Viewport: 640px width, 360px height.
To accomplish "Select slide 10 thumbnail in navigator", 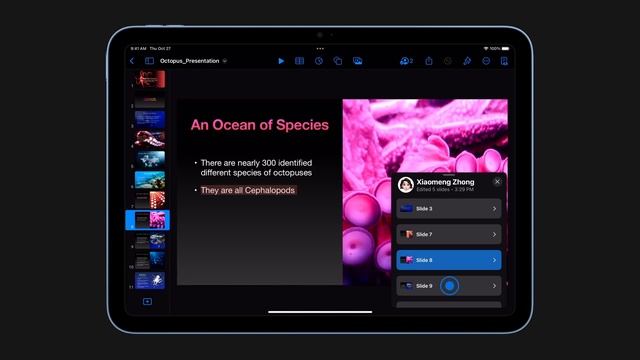I will (150, 260).
